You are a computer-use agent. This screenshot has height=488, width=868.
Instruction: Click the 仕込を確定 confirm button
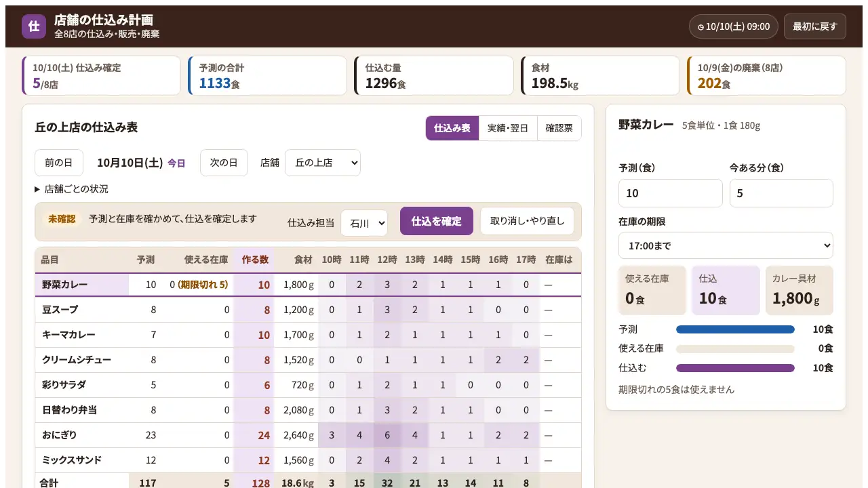pyautogui.click(x=437, y=221)
